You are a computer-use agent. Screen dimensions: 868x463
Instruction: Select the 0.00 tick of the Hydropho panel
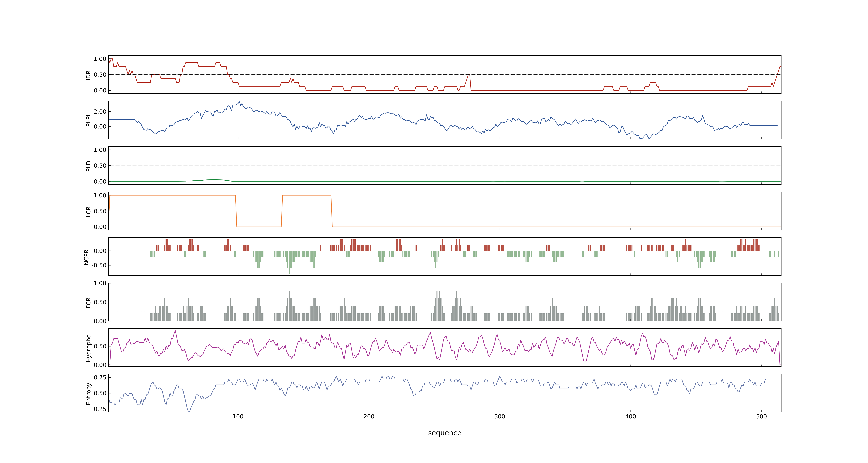(x=100, y=365)
